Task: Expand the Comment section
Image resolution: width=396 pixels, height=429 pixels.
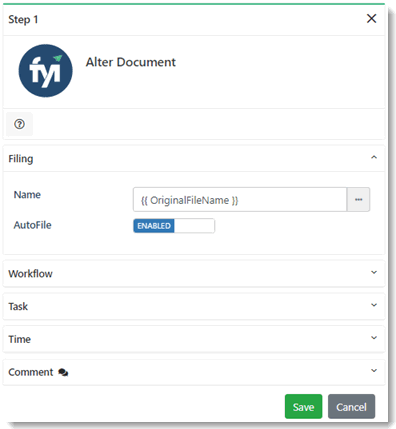Action: (x=374, y=370)
